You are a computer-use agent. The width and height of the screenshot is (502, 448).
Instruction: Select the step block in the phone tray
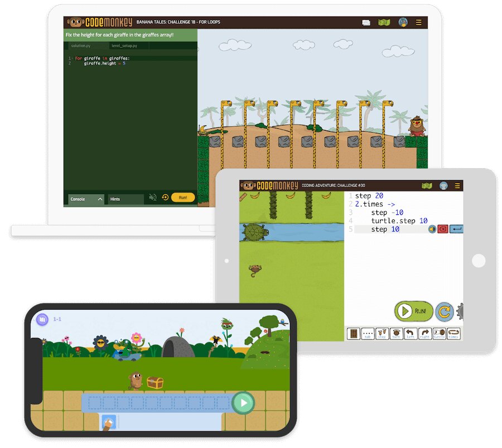(109, 422)
